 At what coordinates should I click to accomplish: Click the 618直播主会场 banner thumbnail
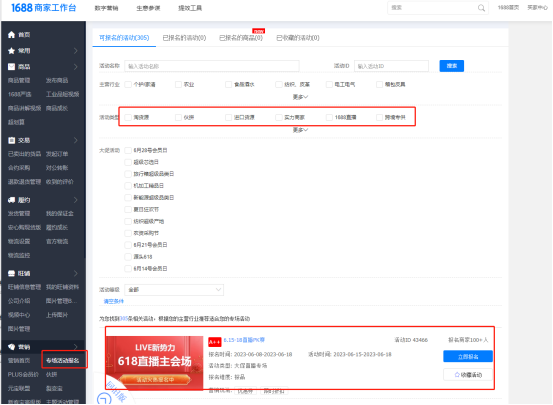click(154, 363)
